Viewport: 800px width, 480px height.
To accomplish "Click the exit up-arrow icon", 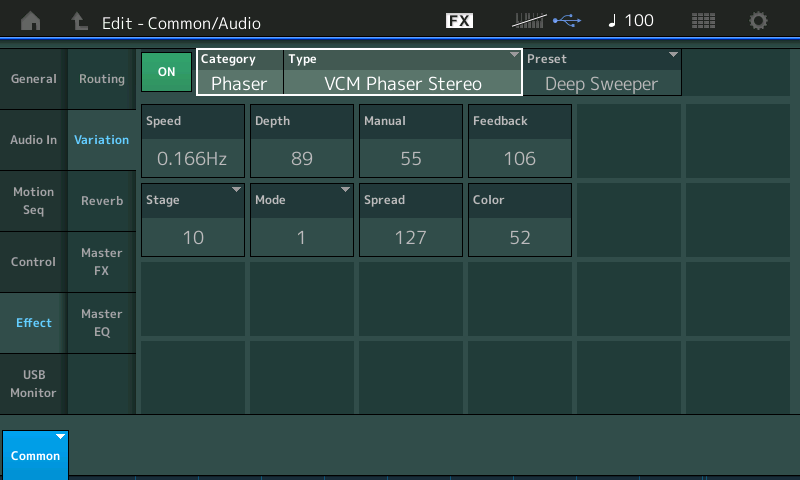I will 79,21.
